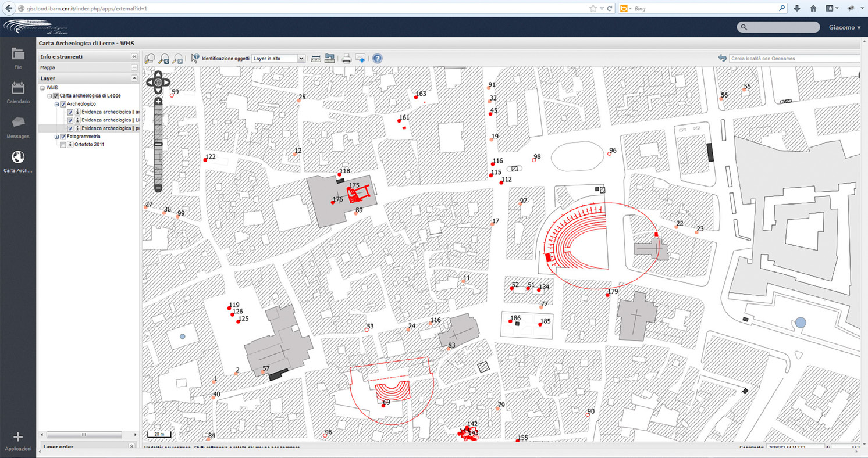Show info for highlighted Evidenza archeologica layer
Image resolution: width=868 pixels, height=458 pixels.
[77, 128]
